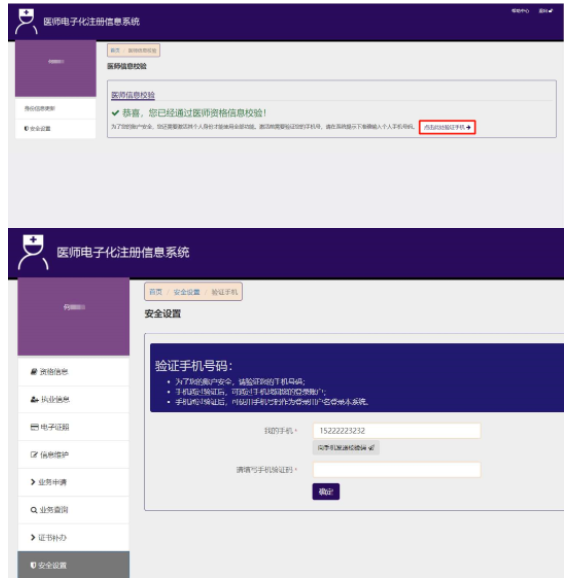Screen dimensions: 573x581
Task: Click the red-outlined verify phone link with arrow
Action: tap(447, 127)
